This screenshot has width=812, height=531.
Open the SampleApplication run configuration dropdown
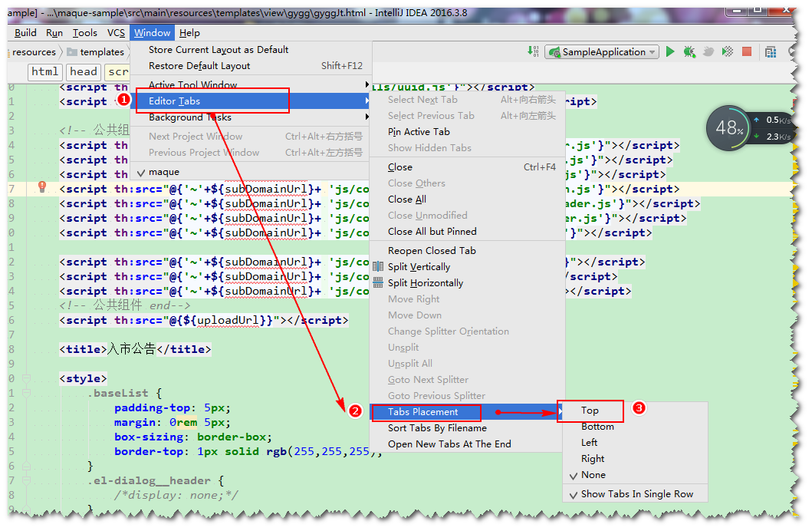tap(602, 52)
